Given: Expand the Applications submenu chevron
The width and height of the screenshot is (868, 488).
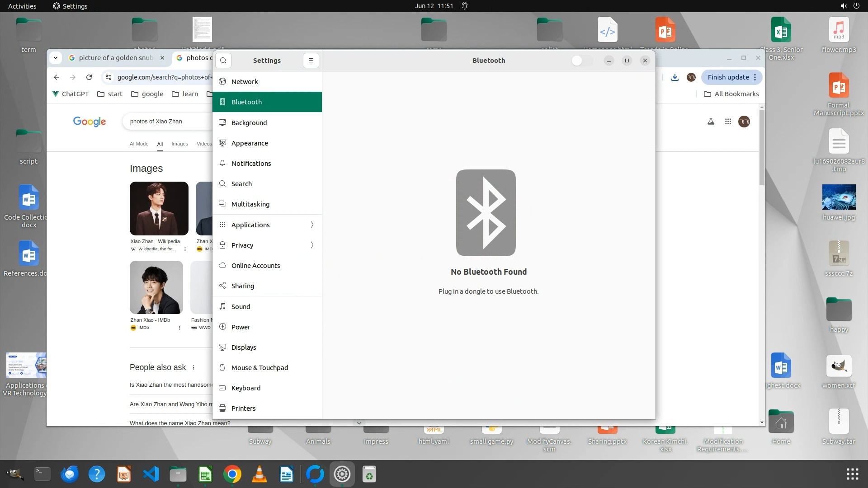Looking at the screenshot, I should 312,225.
